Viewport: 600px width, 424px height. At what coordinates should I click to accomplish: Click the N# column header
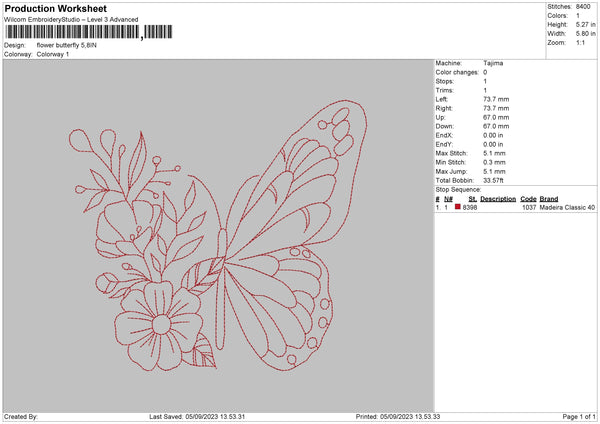click(x=448, y=199)
